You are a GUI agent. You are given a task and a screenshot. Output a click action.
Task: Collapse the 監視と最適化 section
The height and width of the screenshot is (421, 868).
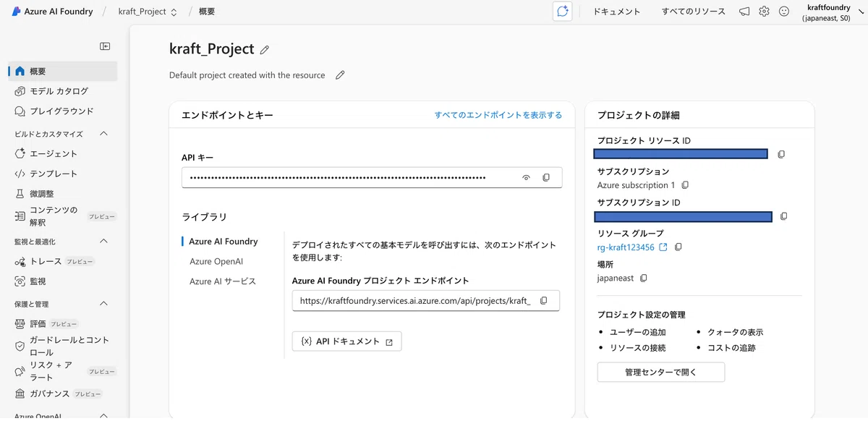[x=103, y=241]
